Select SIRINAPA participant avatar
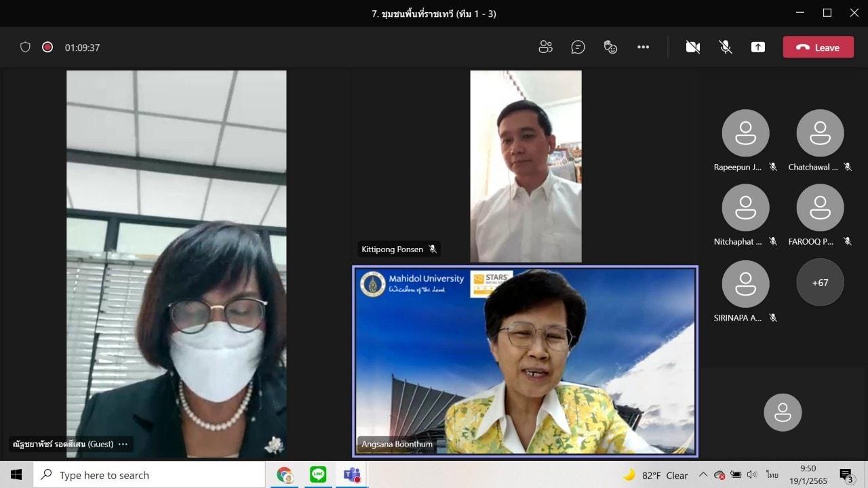 (x=745, y=283)
